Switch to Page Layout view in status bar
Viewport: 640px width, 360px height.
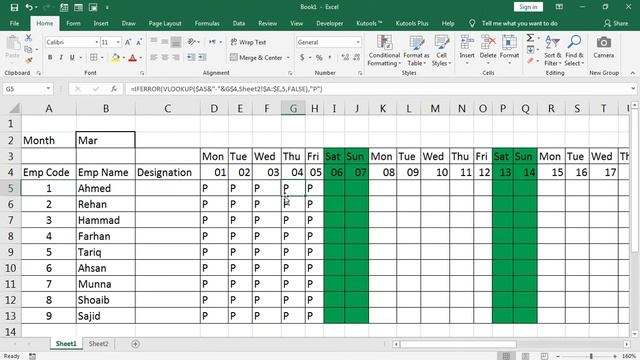[x=525, y=356]
